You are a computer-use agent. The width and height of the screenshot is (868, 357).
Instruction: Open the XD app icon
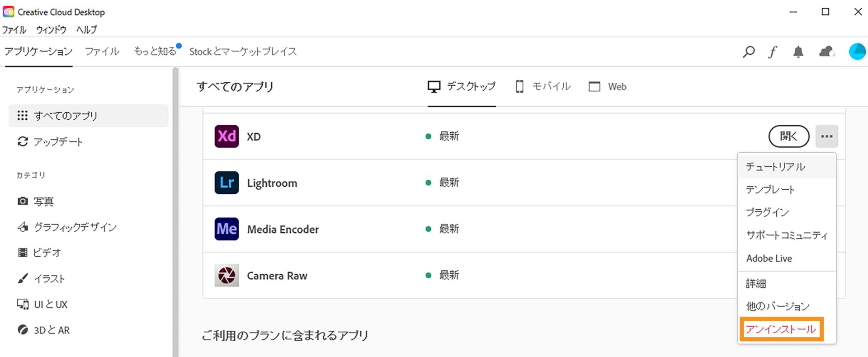click(x=226, y=136)
